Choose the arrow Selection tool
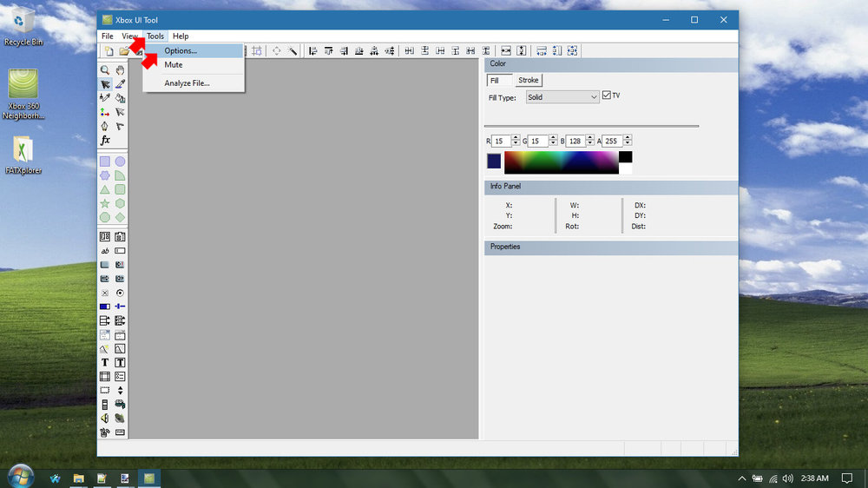Image resolution: width=868 pixels, height=488 pixels. (105, 84)
